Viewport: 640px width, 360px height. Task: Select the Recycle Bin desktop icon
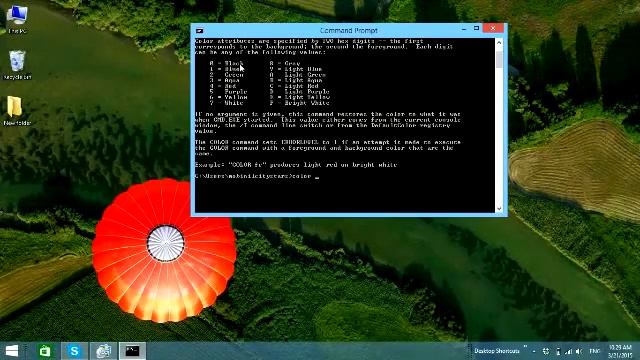(x=17, y=64)
